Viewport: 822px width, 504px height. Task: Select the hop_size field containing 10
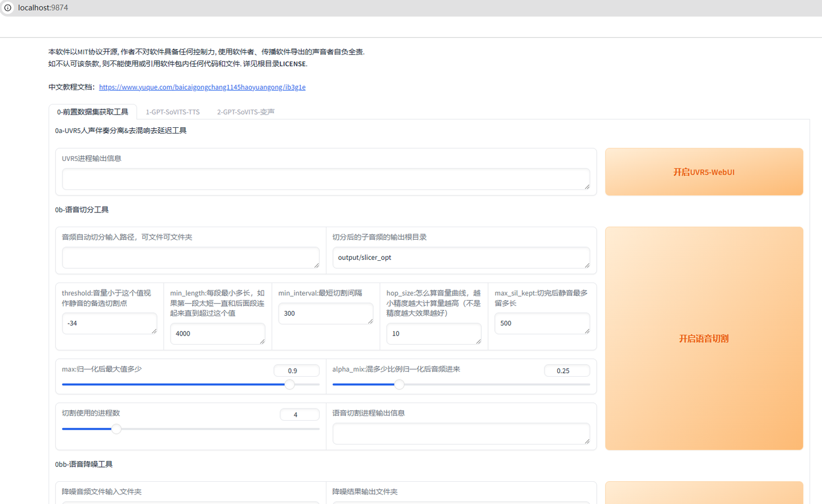(x=434, y=333)
